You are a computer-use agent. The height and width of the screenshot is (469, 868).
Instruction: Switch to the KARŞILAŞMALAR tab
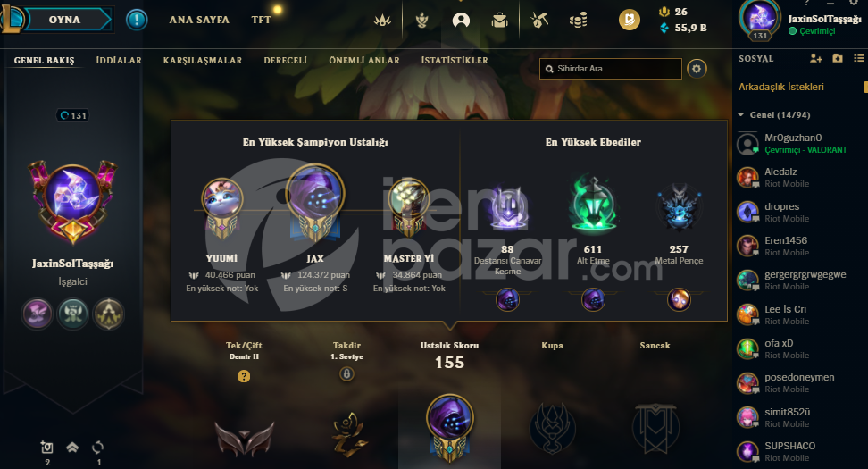tap(203, 61)
